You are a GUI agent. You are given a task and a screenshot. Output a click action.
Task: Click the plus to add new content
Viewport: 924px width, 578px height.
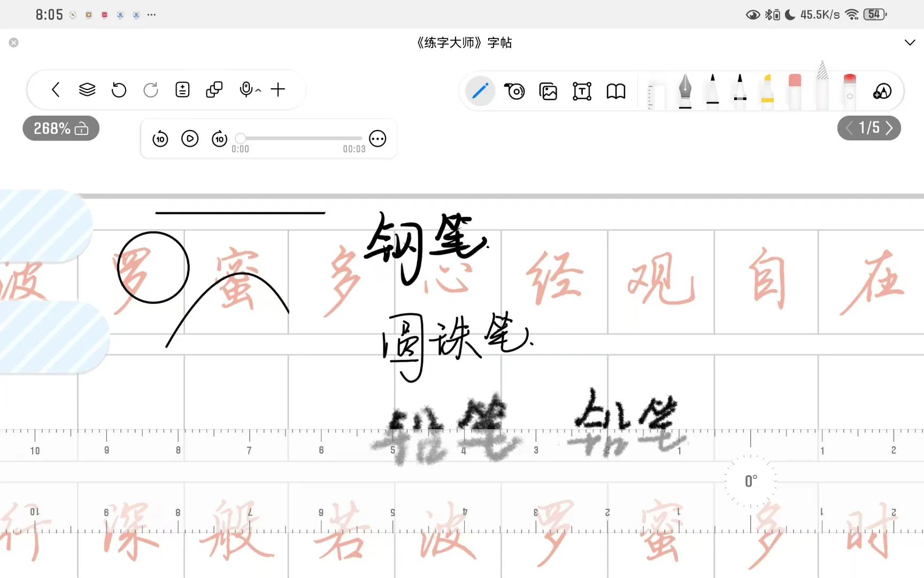(278, 89)
